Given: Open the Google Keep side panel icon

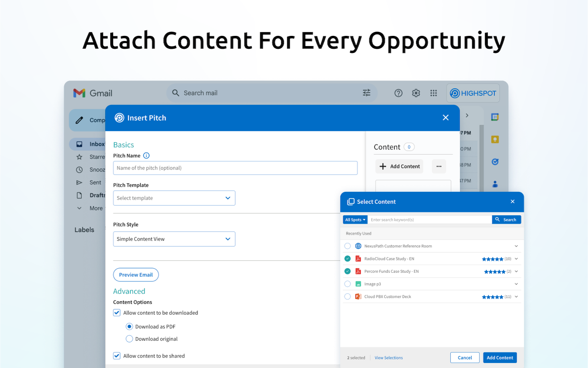Looking at the screenshot, I should (495, 139).
